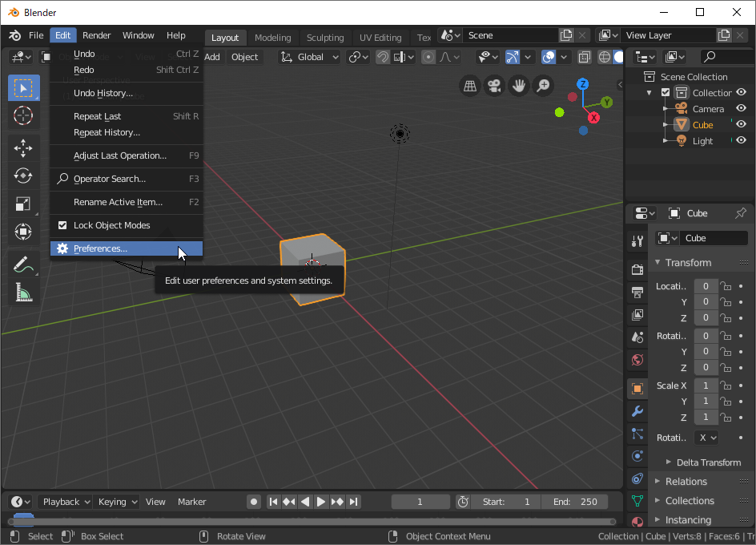Click the zoom view magnifier icon
Image resolution: width=756 pixels, height=545 pixels.
(x=543, y=86)
